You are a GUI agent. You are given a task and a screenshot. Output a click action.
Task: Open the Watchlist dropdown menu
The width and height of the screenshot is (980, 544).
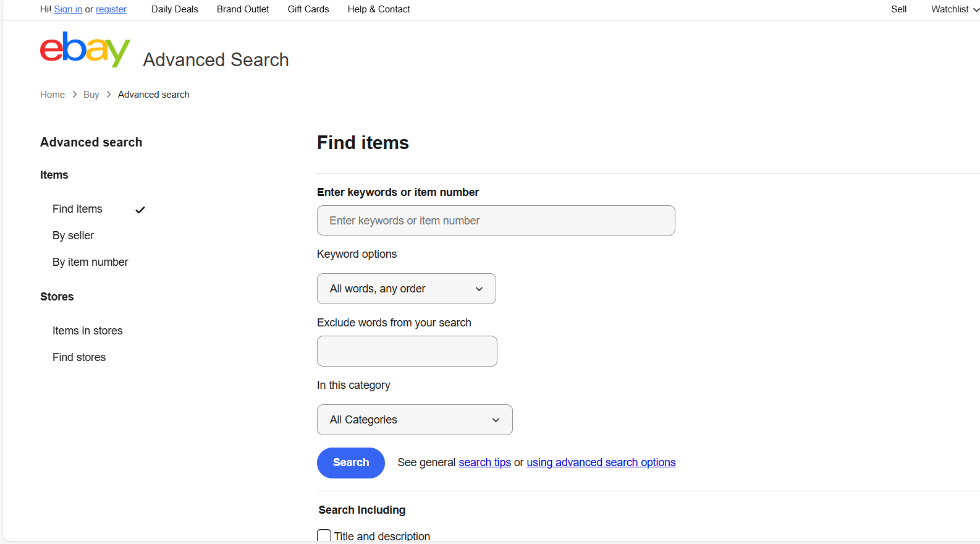point(950,9)
